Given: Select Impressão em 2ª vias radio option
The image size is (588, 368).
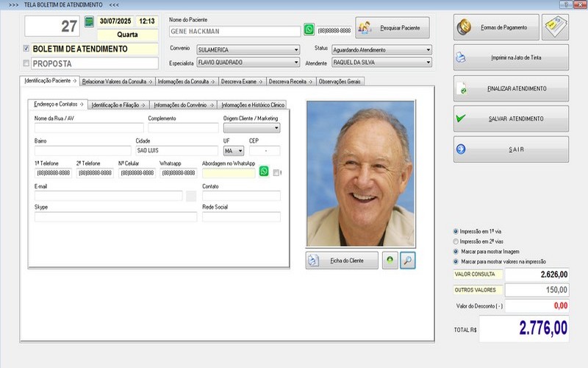Looking at the screenshot, I should point(456,241).
